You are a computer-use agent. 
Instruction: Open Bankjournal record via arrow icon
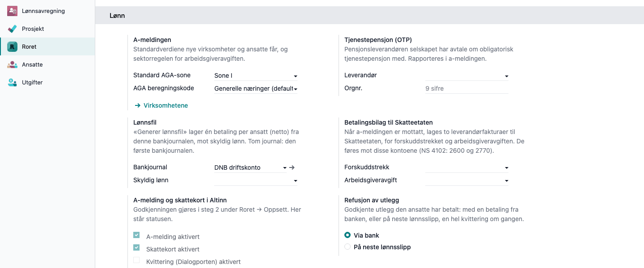[x=292, y=167]
